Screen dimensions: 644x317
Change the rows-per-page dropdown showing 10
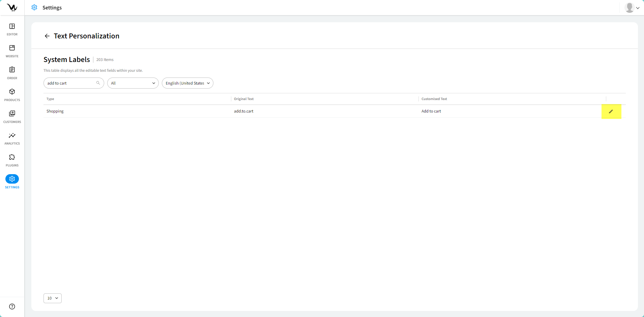point(53,298)
